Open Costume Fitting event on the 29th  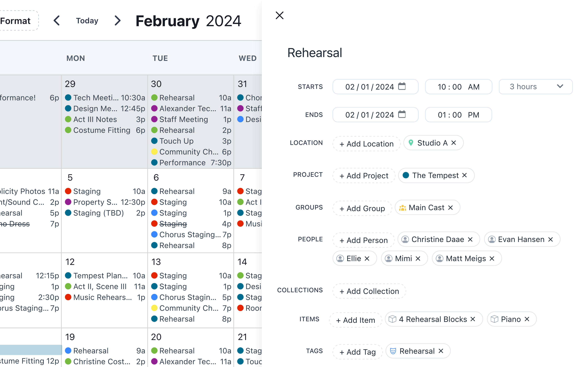point(102,130)
